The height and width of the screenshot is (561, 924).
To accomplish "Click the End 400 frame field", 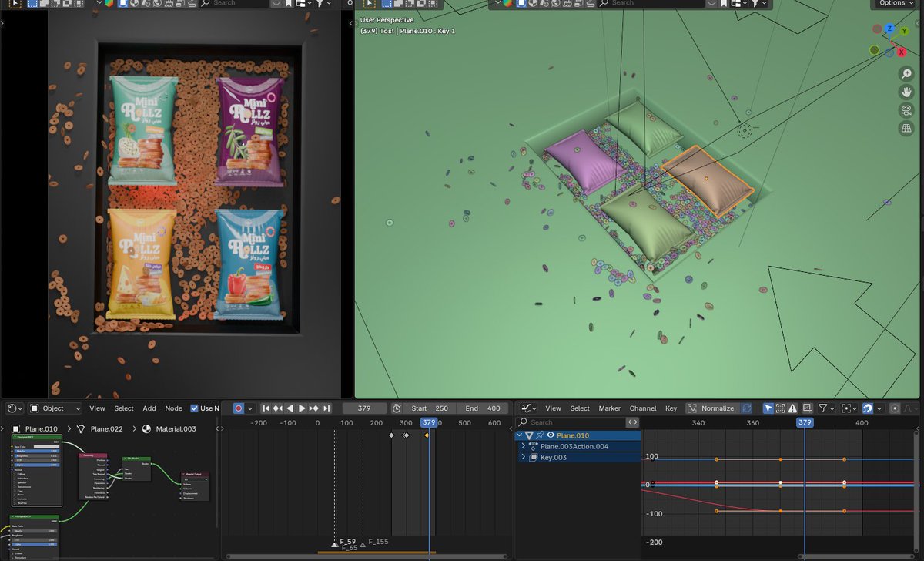I will click(483, 408).
